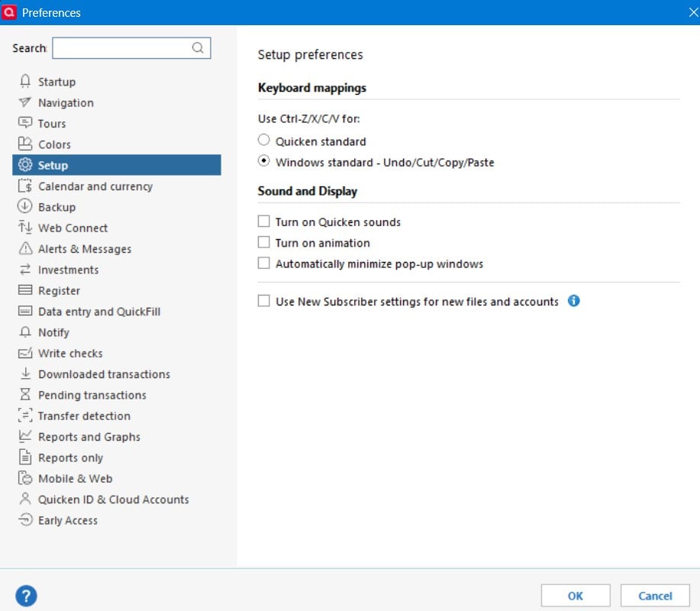Click the Early Access label
The width and height of the screenshot is (700, 611).
(68, 520)
